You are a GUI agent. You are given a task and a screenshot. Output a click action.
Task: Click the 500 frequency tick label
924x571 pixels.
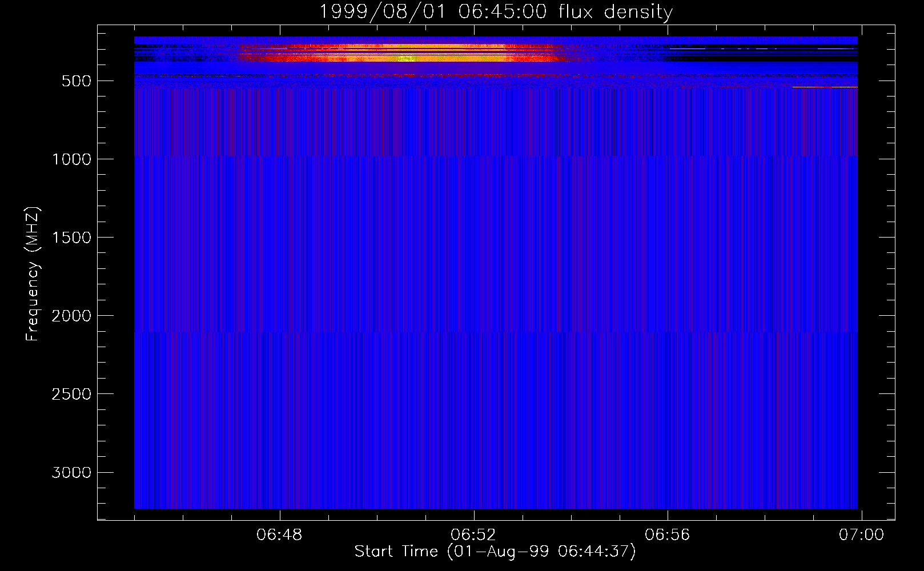[x=77, y=81]
